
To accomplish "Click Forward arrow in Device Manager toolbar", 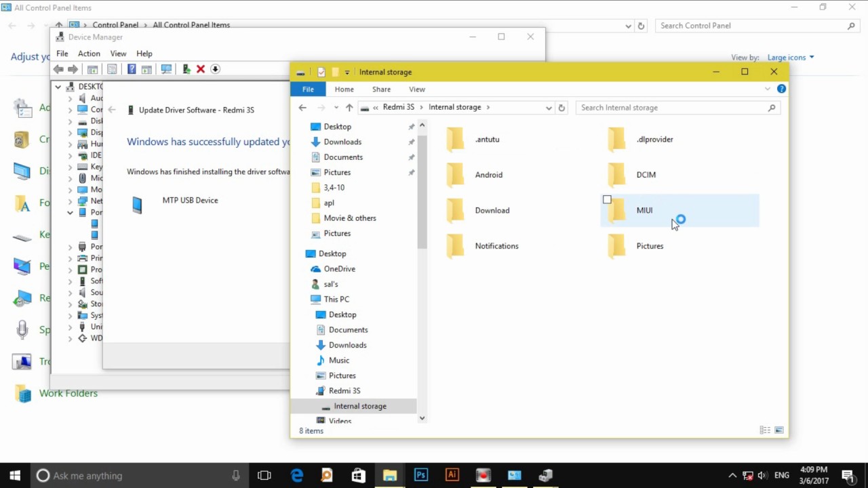I will point(73,69).
